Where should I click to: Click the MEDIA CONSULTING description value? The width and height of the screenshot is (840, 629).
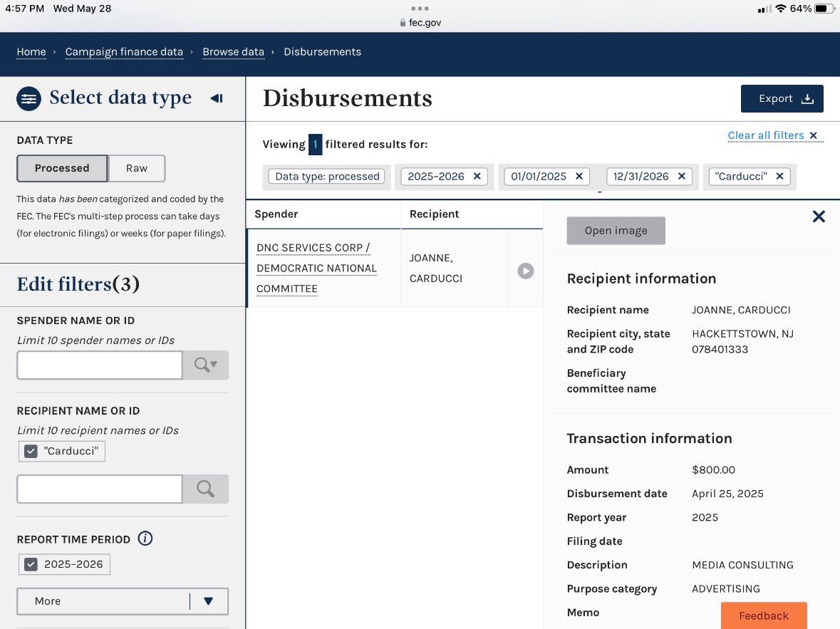742,565
